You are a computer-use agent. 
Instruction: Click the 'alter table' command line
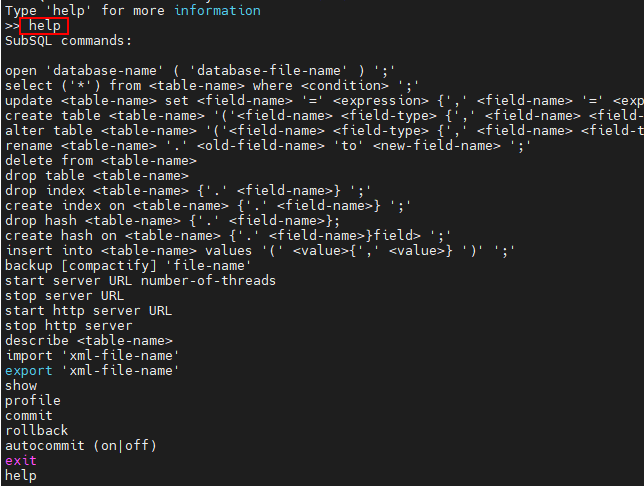pyautogui.click(x=324, y=131)
